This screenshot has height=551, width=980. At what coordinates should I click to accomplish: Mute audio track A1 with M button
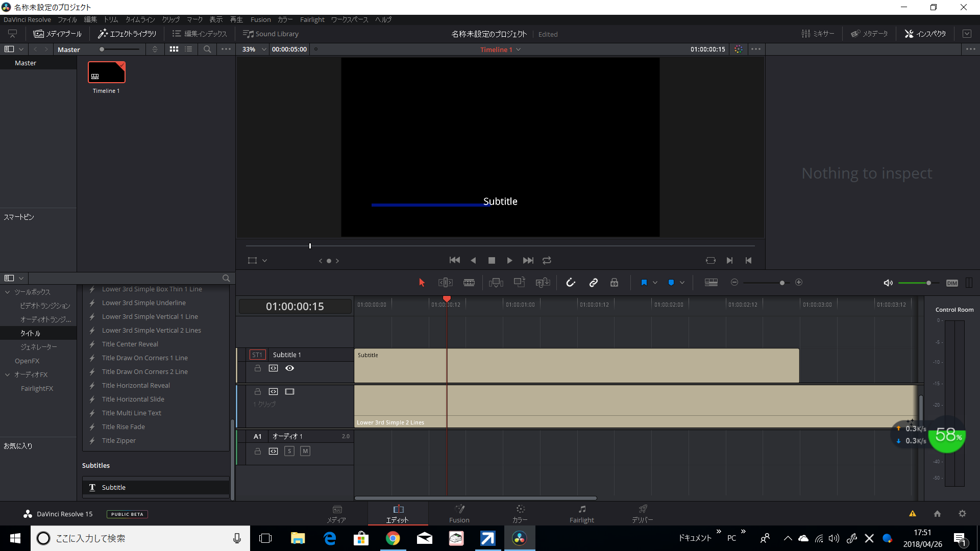coord(305,451)
